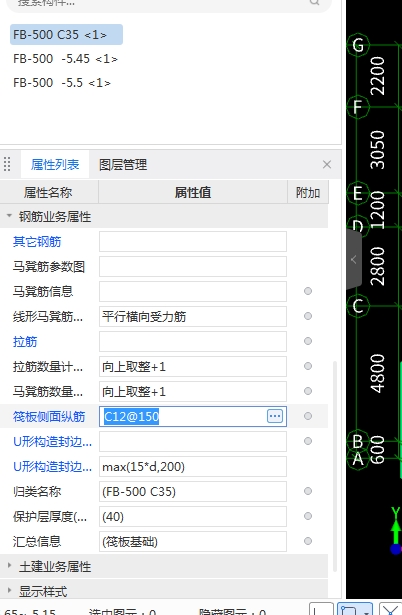402x615 pixels.
Task: Open 线形马凳筋 value 平行横向受力筋
Action: tap(193, 317)
